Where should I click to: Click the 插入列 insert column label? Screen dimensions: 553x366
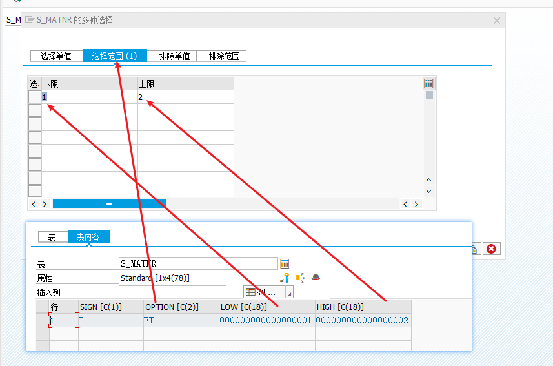click(x=49, y=292)
